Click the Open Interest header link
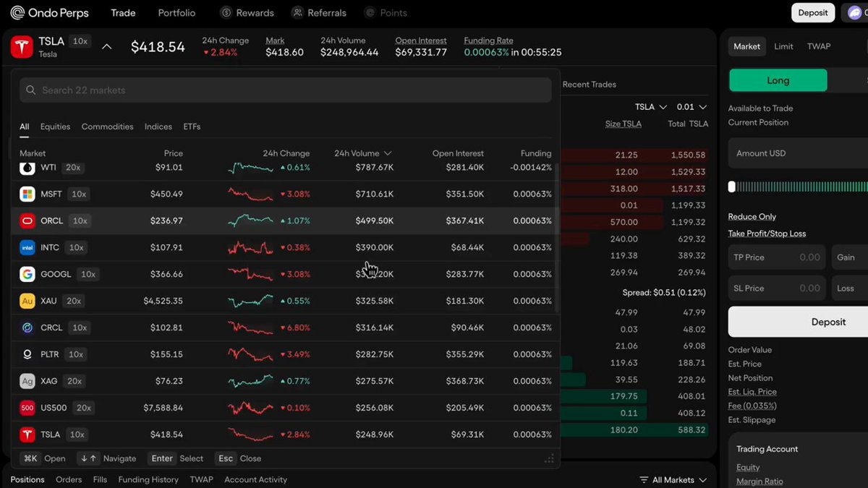This screenshot has height=488, width=868. click(421, 40)
